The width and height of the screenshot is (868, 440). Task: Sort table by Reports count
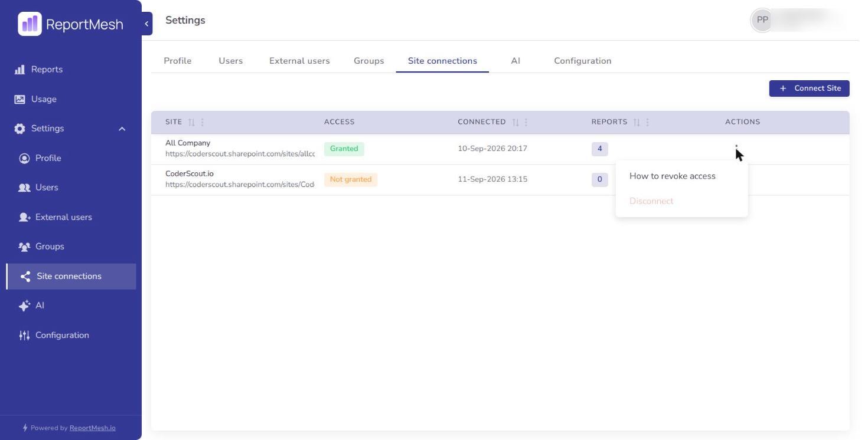(x=637, y=122)
